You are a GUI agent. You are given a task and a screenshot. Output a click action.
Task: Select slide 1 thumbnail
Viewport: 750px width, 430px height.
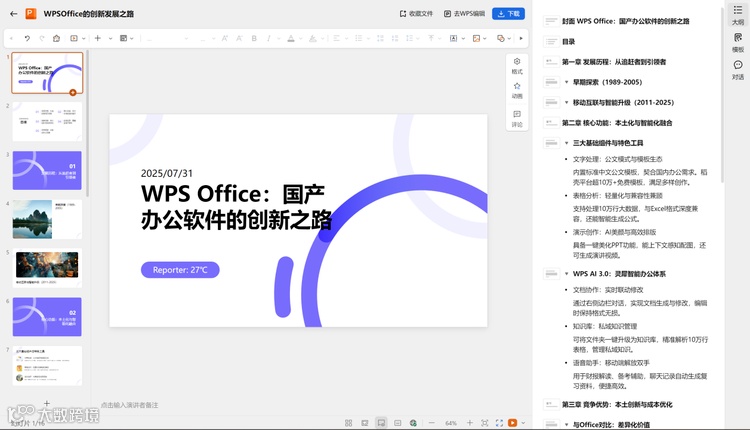pyautogui.click(x=47, y=73)
